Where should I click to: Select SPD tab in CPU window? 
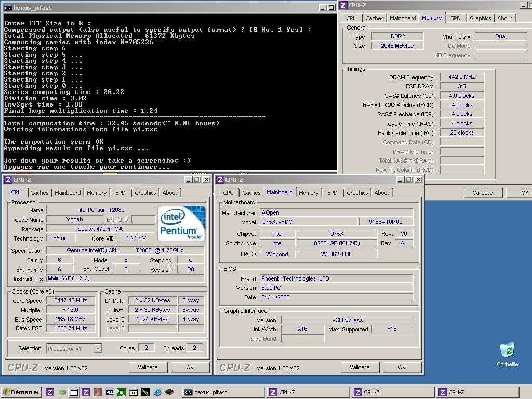(120, 193)
